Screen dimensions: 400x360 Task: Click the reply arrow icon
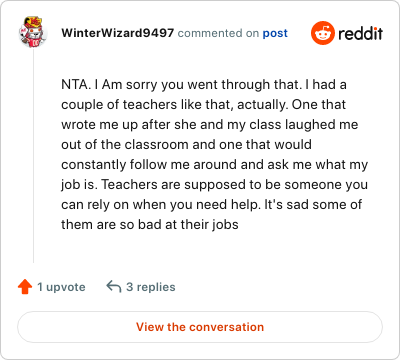(114, 286)
